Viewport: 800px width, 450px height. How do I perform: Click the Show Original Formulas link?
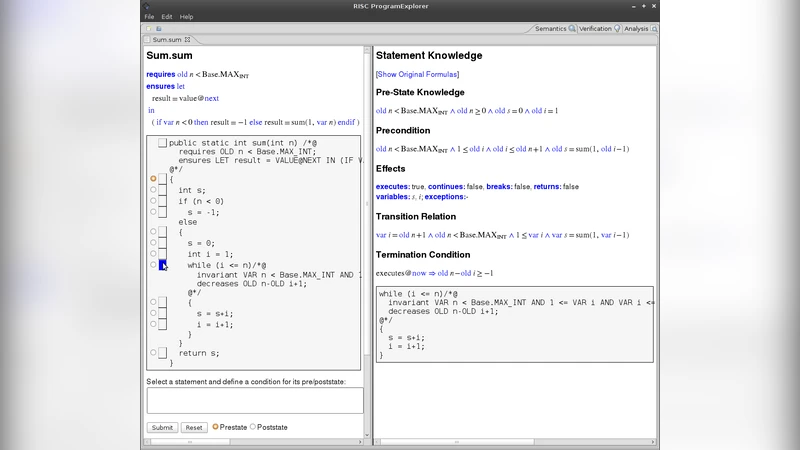click(x=418, y=74)
